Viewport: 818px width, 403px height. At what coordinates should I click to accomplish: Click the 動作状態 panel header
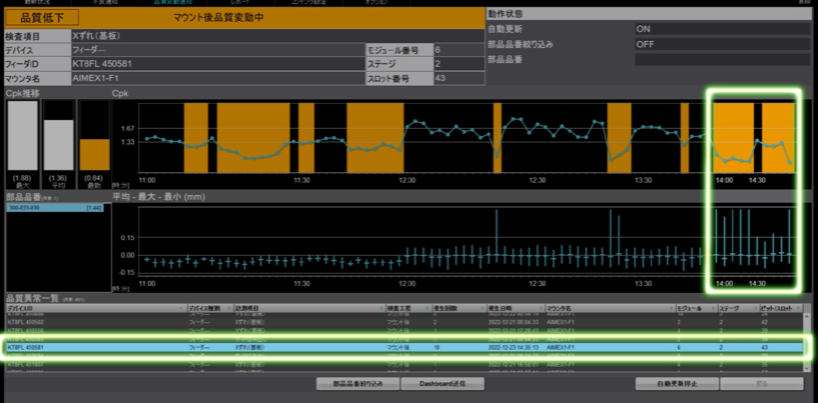(x=649, y=14)
